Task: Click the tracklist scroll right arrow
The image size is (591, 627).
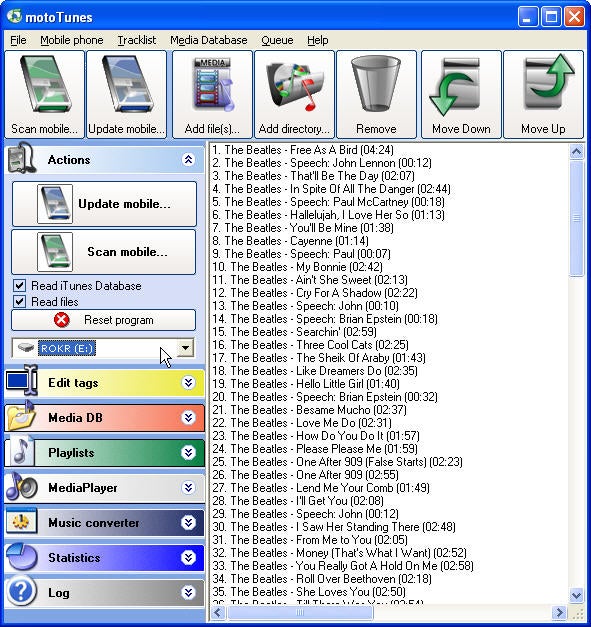Action: 559,612
